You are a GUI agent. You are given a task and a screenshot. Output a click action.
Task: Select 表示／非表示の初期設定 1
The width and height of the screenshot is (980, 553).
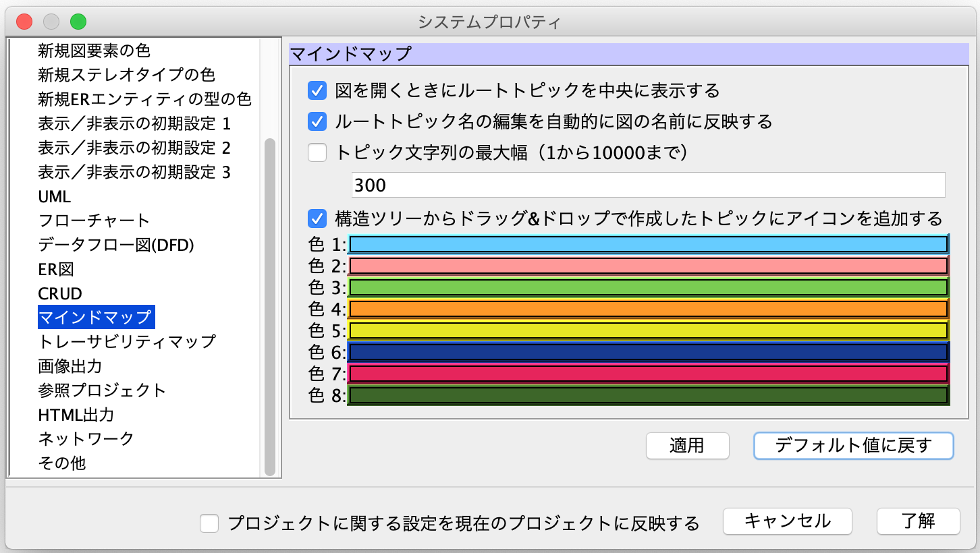134,123
